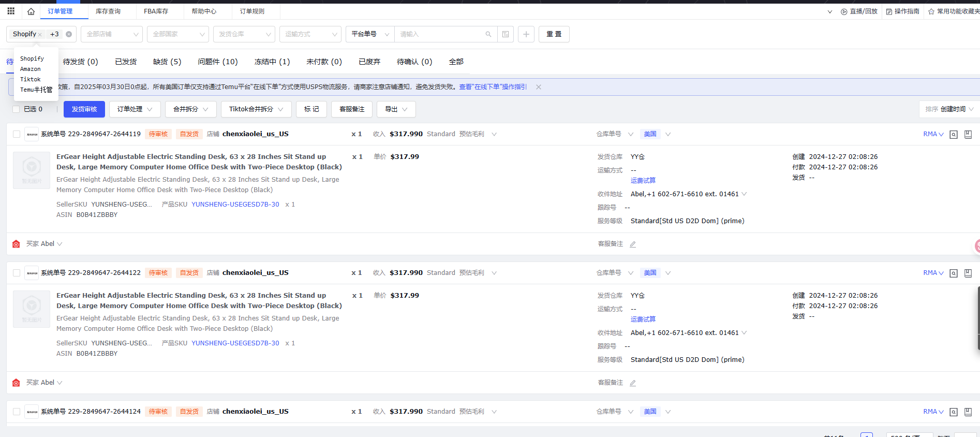Click the 请输入 order number input field

[x=440, y=34]
